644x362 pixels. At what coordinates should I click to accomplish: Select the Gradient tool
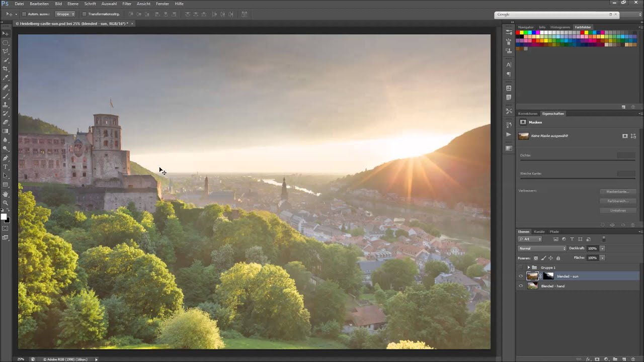pos(6,131)
